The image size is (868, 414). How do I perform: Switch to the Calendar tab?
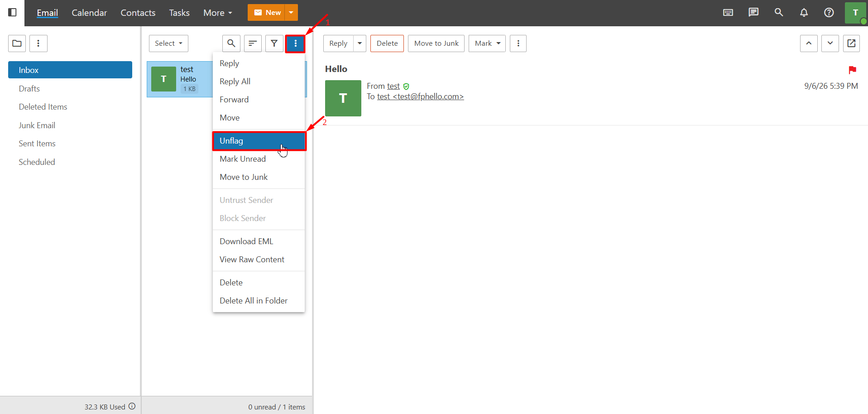click(89, 13)
